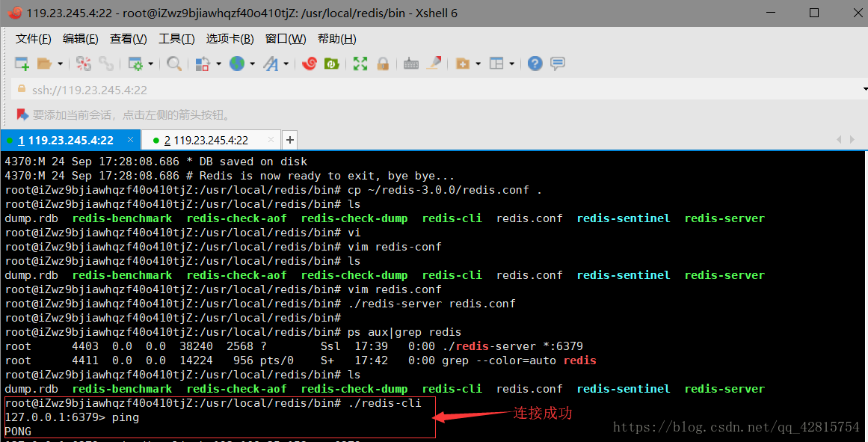Open the 文件(F) menu

[x=33, y=39]
